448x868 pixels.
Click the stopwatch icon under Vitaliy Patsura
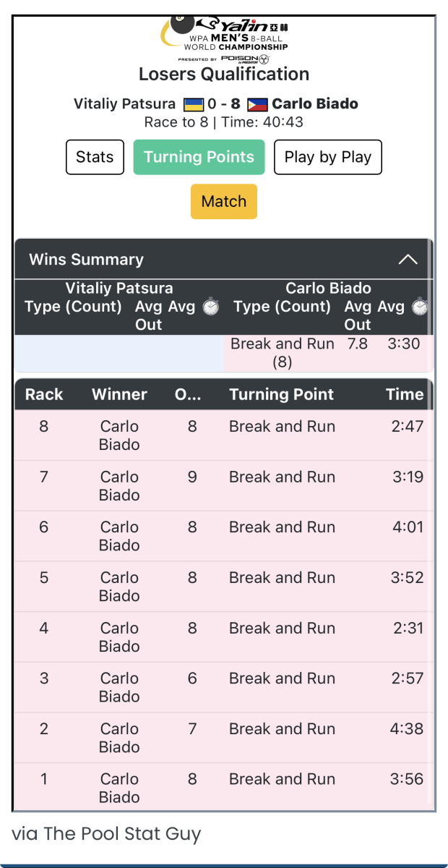pos(211,307)
